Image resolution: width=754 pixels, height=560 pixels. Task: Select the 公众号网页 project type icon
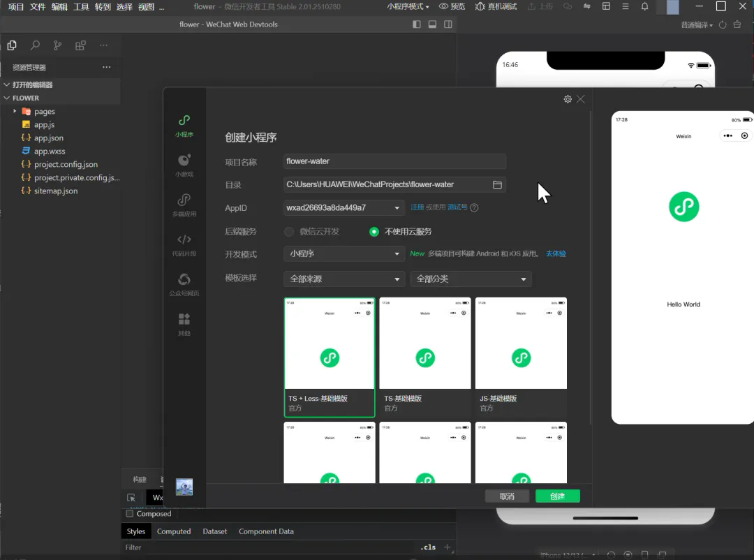(184, 284)
